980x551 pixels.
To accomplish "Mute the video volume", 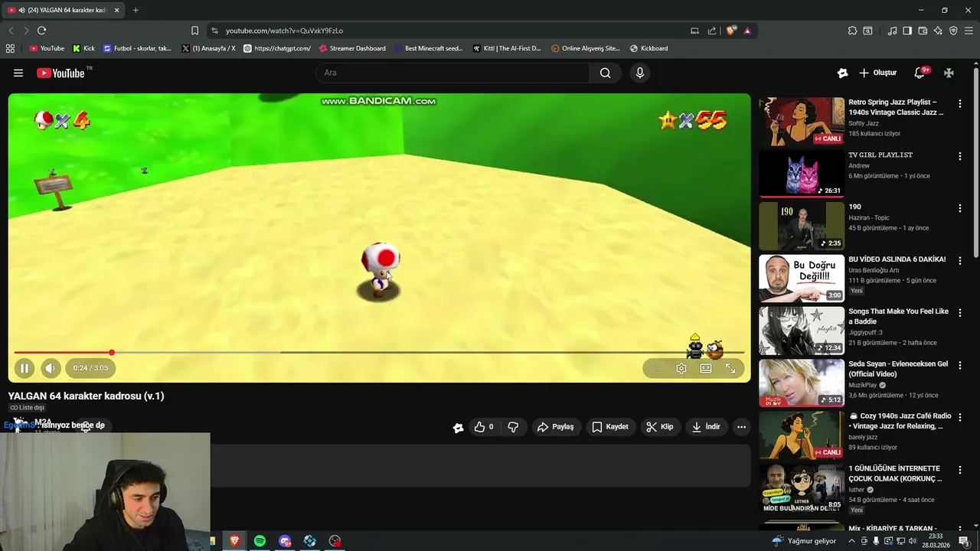I will tap(51, 368).
